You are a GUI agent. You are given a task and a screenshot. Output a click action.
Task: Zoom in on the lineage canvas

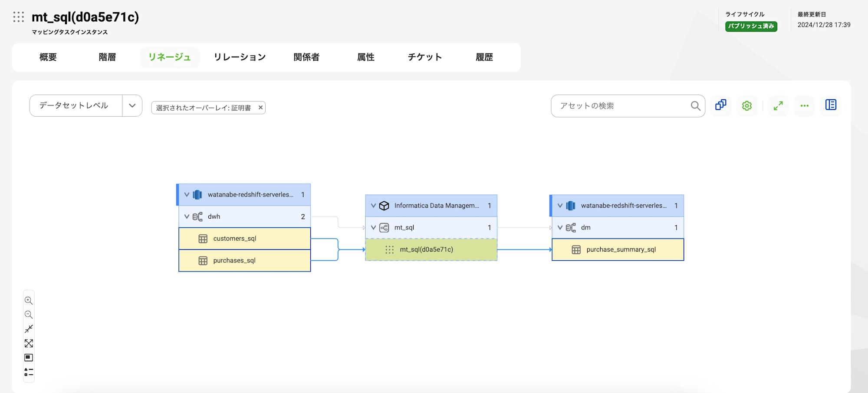pyautogui.click(x=29, y=300)
